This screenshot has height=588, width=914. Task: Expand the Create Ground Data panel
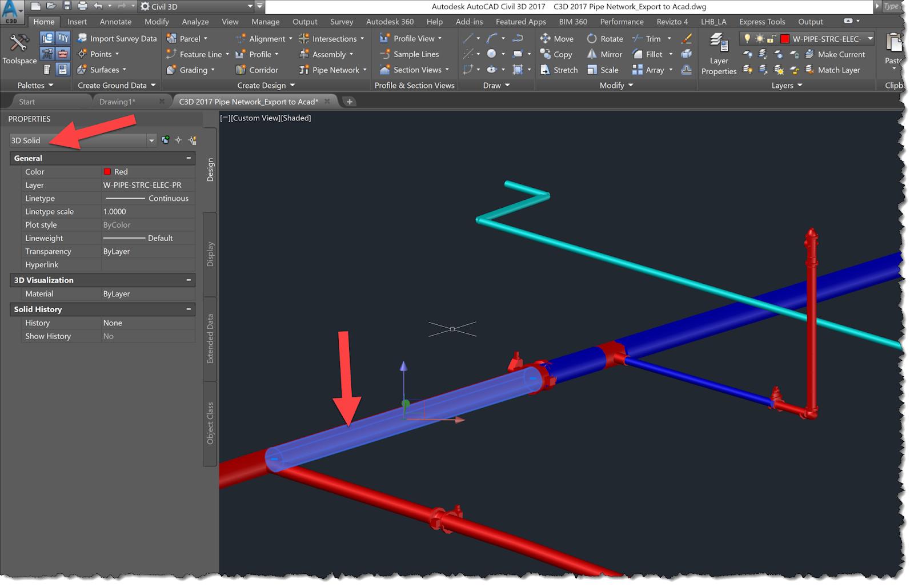point(117,85)
